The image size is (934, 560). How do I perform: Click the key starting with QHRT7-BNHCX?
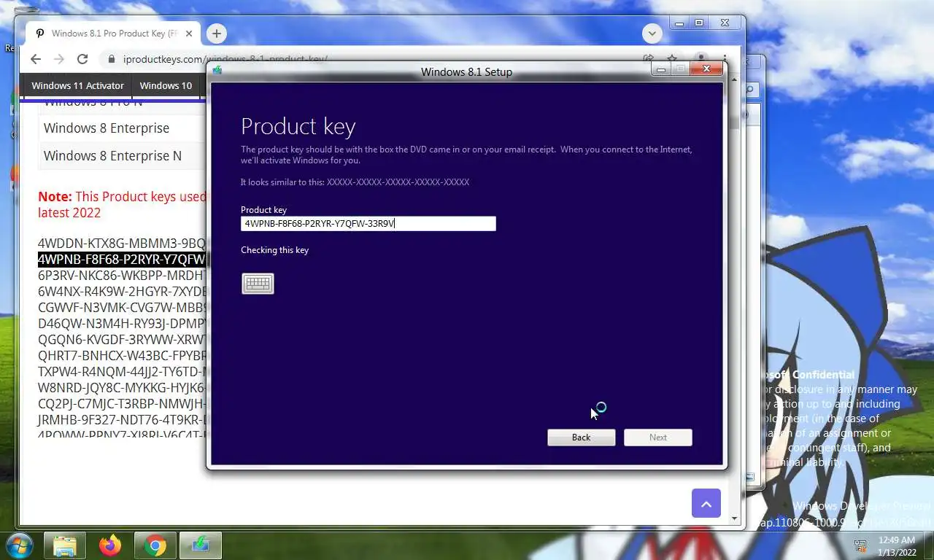tap(122, 356)
